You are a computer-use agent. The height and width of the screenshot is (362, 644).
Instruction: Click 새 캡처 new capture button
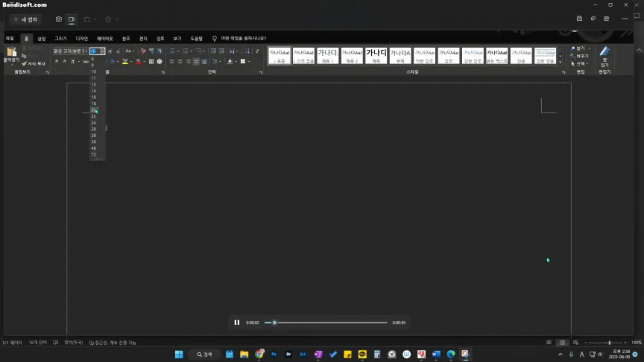pyautogui.click(x=25, y=19)
